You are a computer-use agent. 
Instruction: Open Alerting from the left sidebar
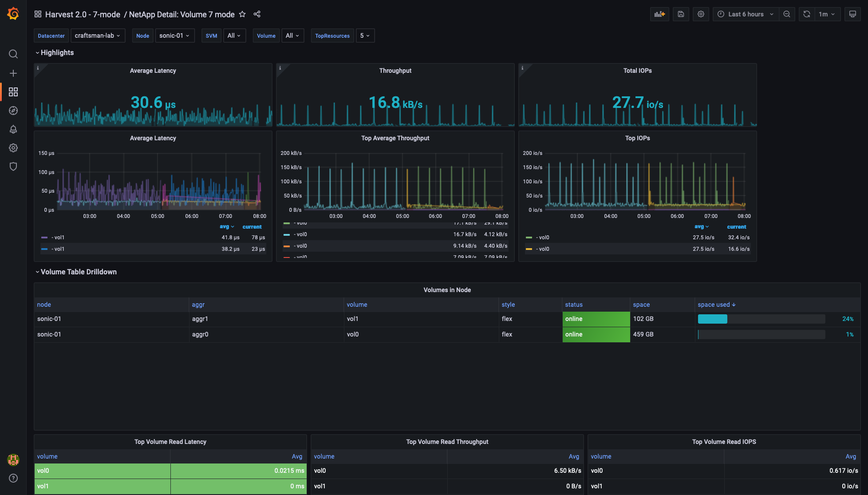pyautogui.click(x=13, y=129)
